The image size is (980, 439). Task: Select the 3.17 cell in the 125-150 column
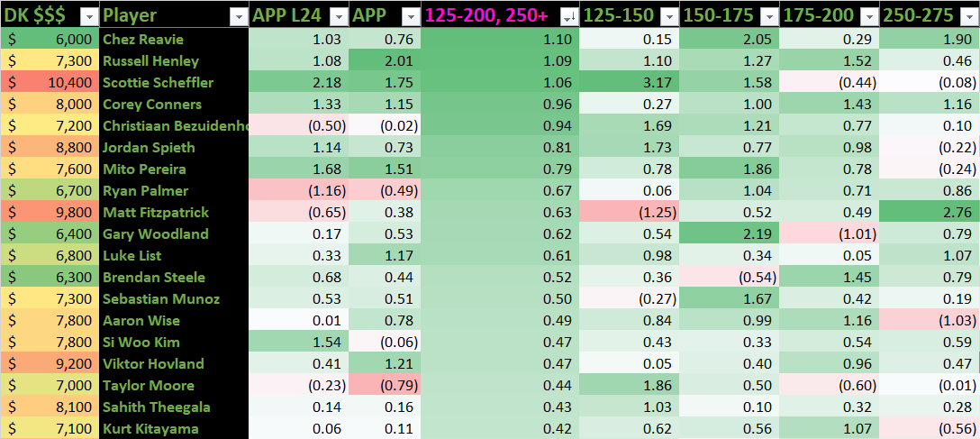pos(629,83)
